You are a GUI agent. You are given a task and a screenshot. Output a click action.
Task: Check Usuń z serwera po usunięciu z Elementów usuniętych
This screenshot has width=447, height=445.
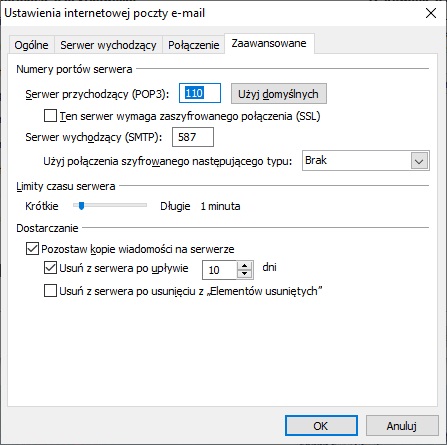(x=50, y=291)
